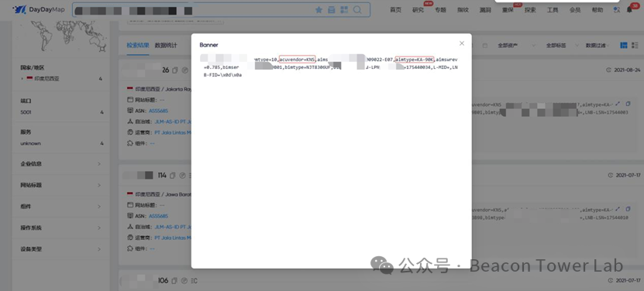Click the Indonesian flag in the Jawa Barat result
This screenshot has width=644, height=291.
130,194
